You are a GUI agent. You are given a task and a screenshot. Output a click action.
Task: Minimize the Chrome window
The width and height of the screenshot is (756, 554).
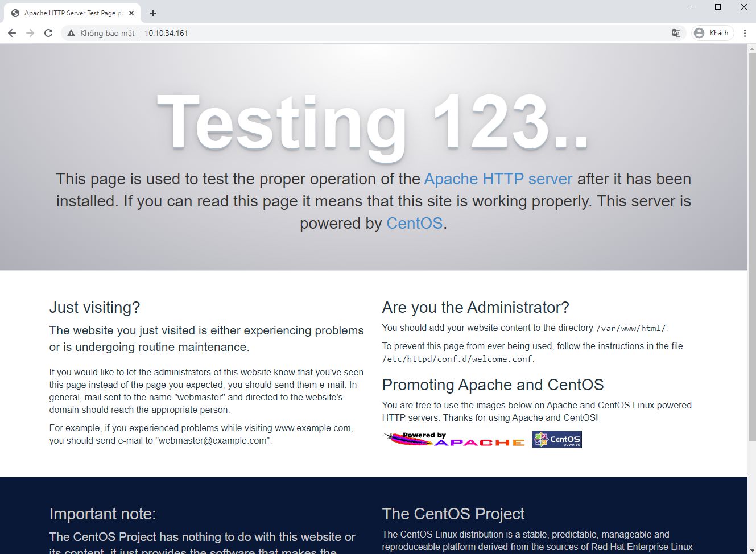691,7
